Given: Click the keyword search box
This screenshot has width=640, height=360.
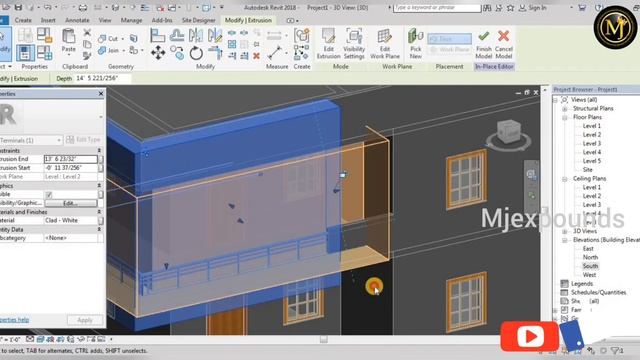Looking at the screenshot, I should click(437, 8).
